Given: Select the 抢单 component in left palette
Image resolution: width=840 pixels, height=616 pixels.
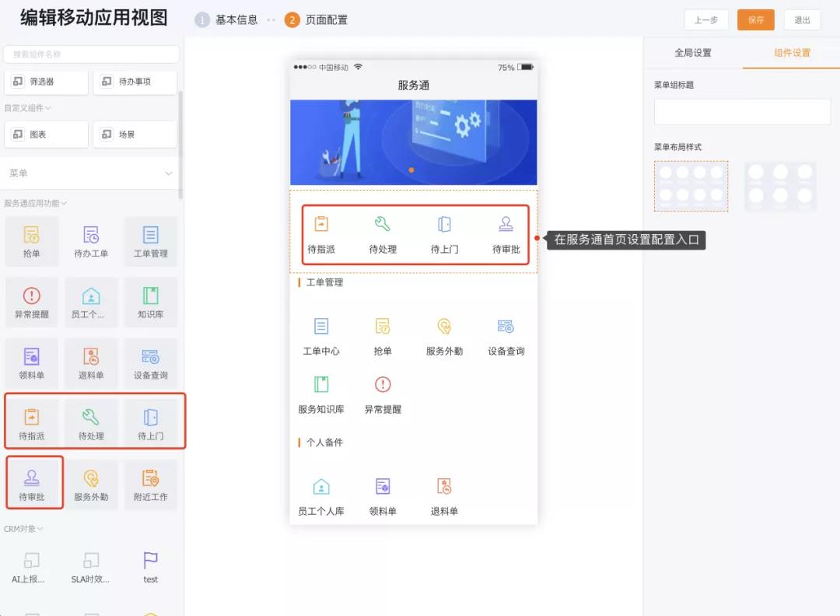Looking at the screenshot, I should coord(32,242).
